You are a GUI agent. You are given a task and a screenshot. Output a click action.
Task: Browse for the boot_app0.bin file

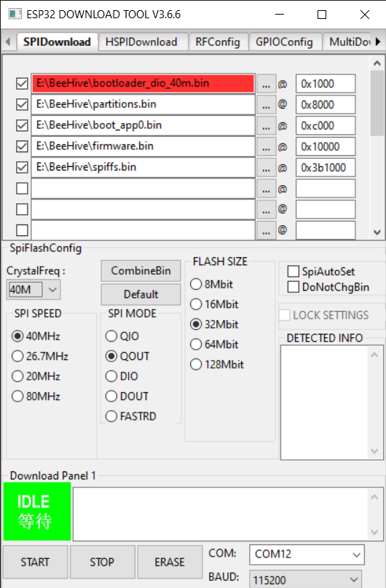tap(266, 125)
